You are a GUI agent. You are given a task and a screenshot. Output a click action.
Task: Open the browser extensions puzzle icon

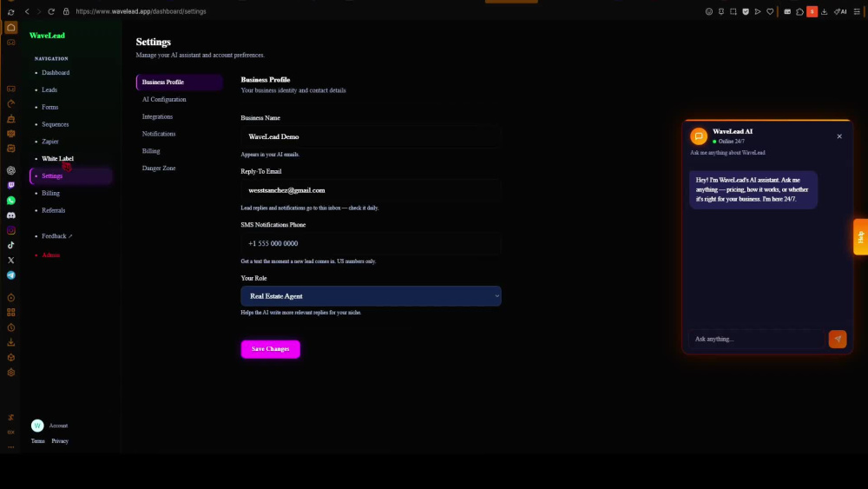click(x=800, y=11)
